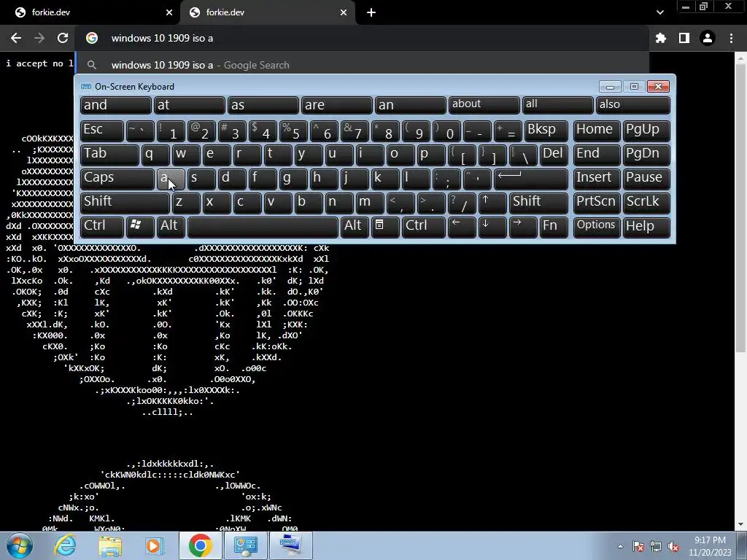The height and width of the screenshot is (560, 747).
Task: Open Windows Media Player taskbar icon
Action: click(x=155, y=545)
